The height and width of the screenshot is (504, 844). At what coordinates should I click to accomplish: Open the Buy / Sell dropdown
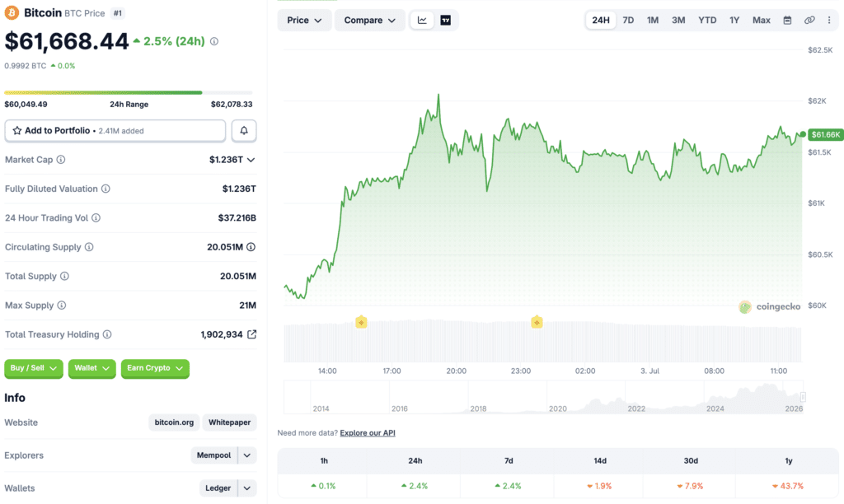33,368
